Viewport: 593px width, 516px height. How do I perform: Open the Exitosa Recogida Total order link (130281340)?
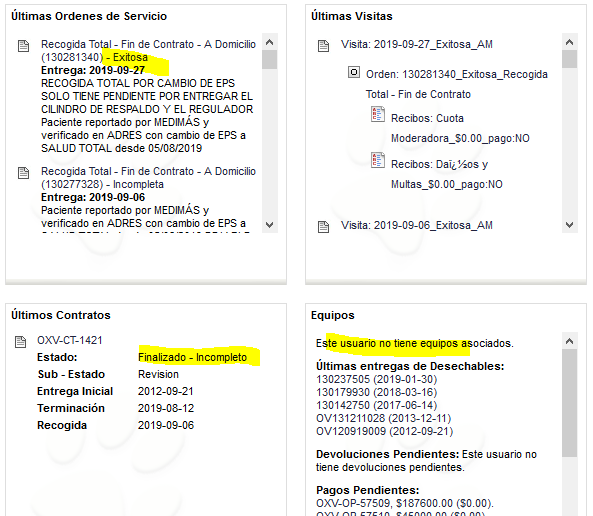click(x=148, y=51)
